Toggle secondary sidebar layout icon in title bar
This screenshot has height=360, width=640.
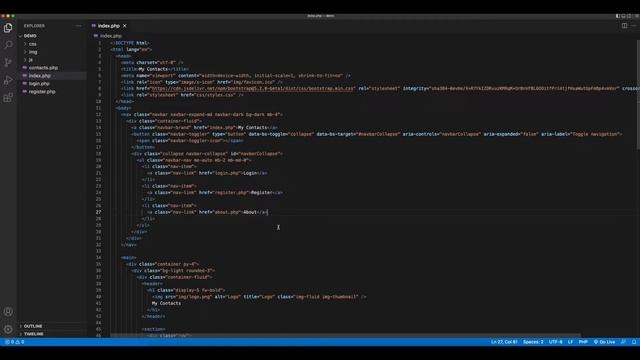pyautogui.click(x=629, y=16)
